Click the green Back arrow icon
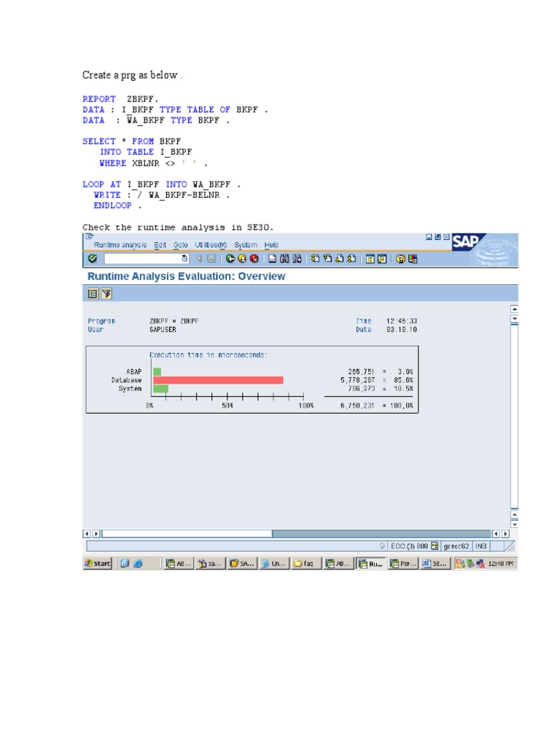This screenshot has height=747, width=560. [x=230, y=258]
